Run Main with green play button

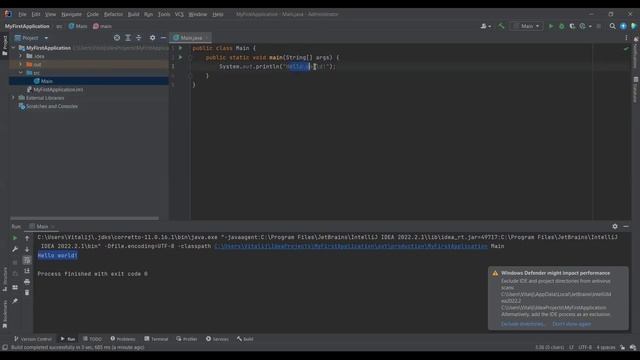click(551, 26)
